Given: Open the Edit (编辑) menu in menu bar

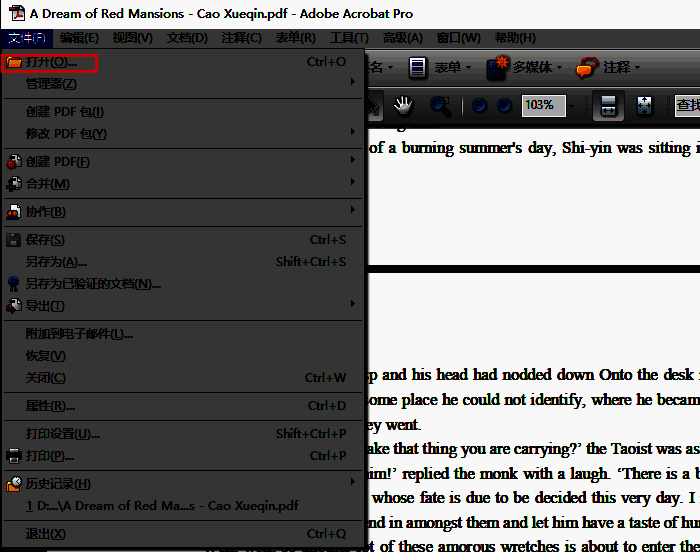Looking at the screenshot, I should [78, 38].
